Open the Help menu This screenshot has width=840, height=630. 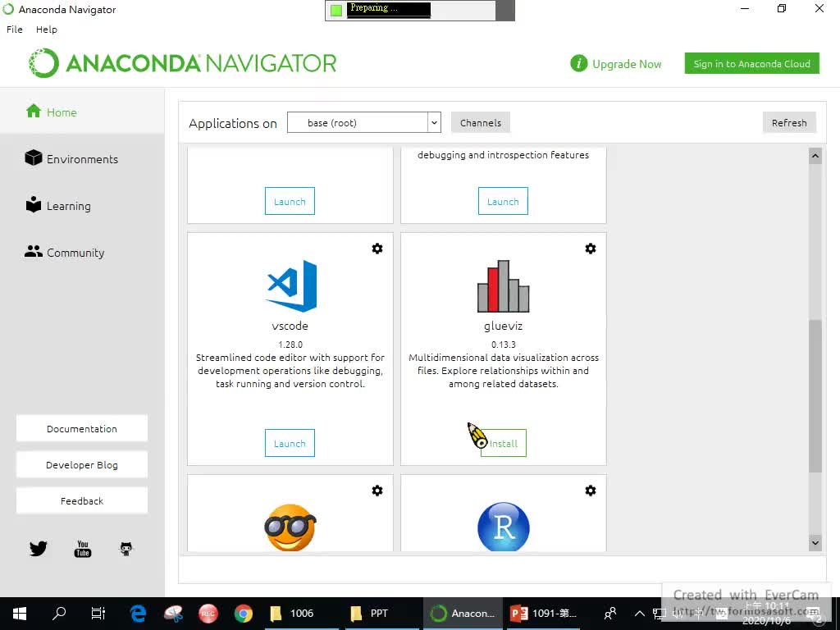[47, 30]
